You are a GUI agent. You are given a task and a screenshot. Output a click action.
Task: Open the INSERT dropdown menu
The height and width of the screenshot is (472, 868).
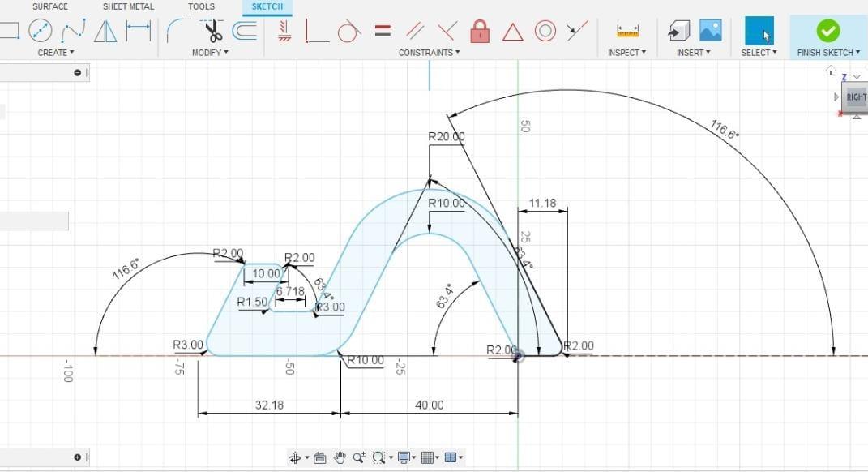[693, 53]
